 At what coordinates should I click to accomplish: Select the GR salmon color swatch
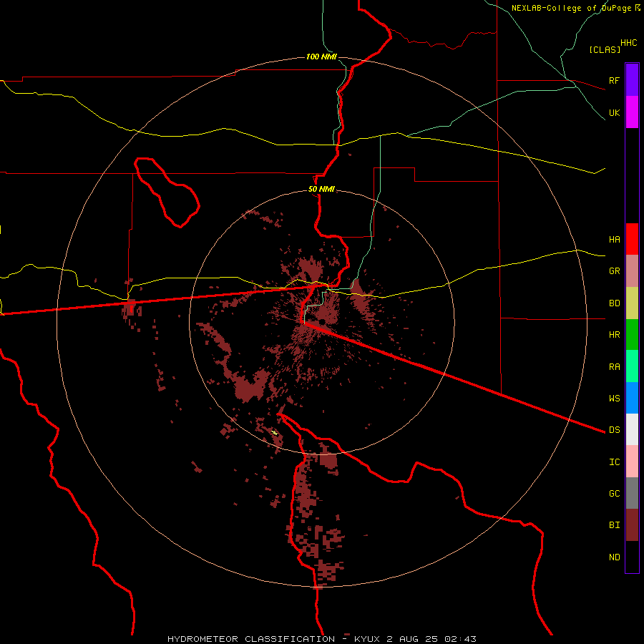pyautogui.click(x=632, y=271)
